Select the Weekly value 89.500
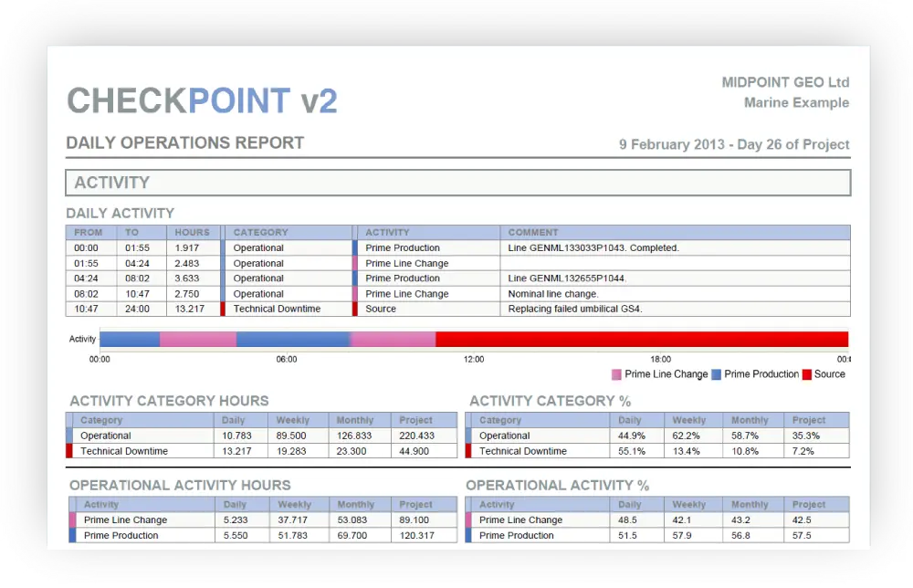Screen dimensions: 913x588 click(291, 436)
